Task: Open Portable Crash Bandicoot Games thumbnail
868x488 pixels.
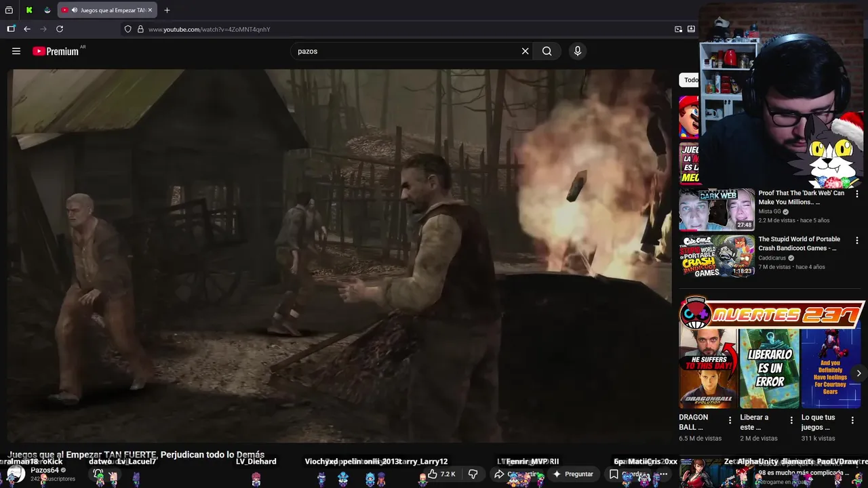Action: pyautogui.click(x=717, y=256)
